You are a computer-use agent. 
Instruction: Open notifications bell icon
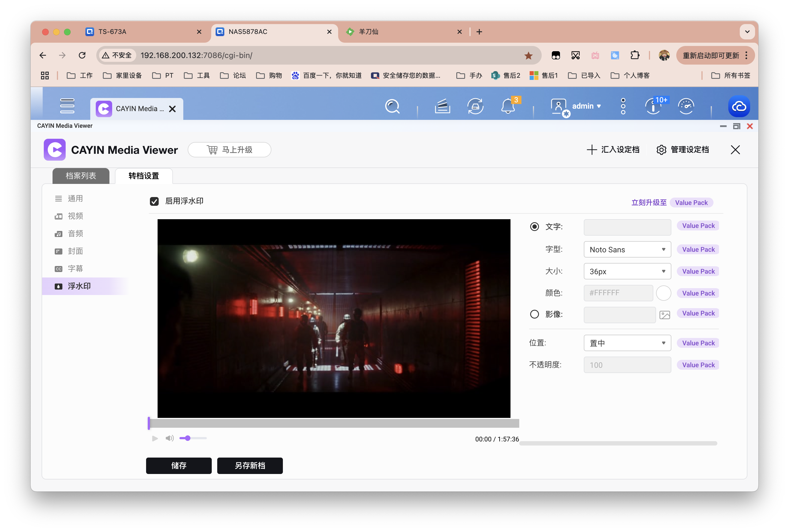coord(508,106)
